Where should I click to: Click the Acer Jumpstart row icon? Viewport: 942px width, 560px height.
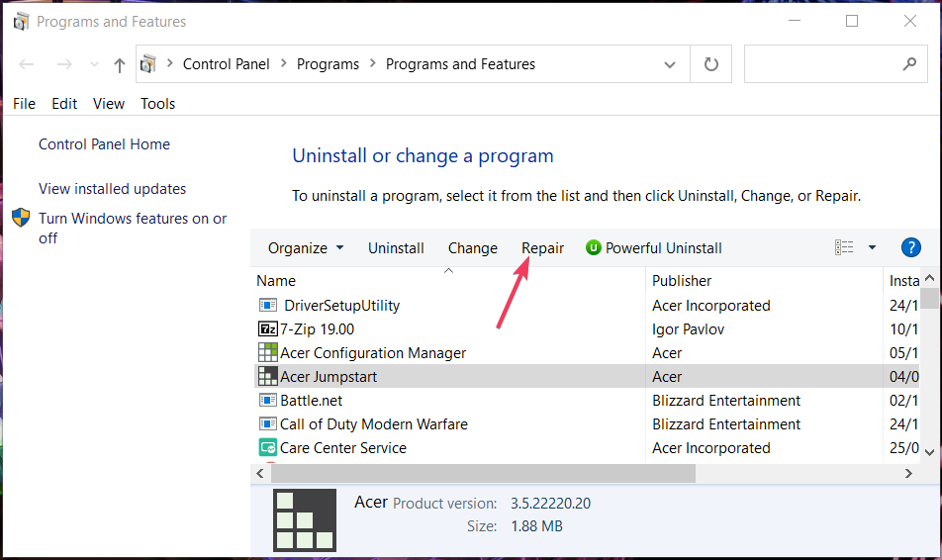pyautogui.click(x=268, y=377)
